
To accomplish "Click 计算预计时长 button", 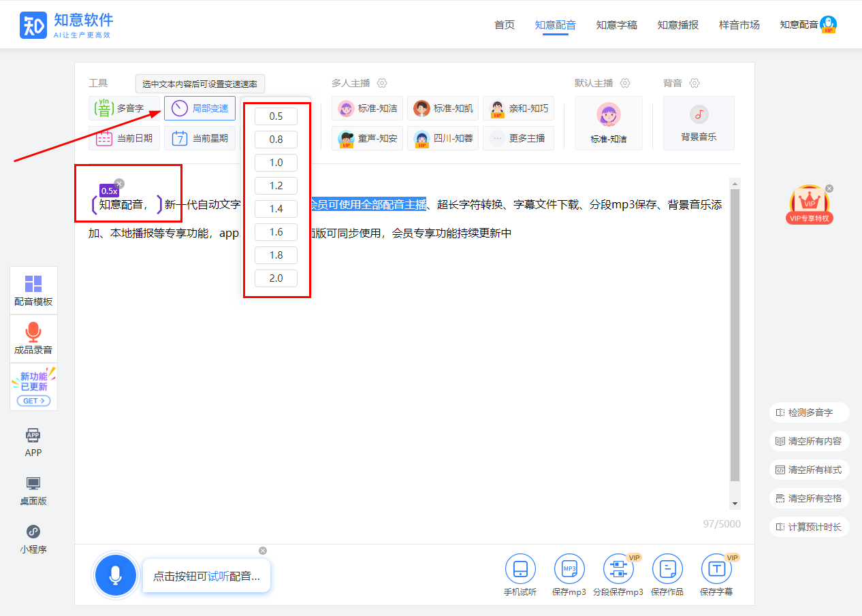I will (809, 527).
